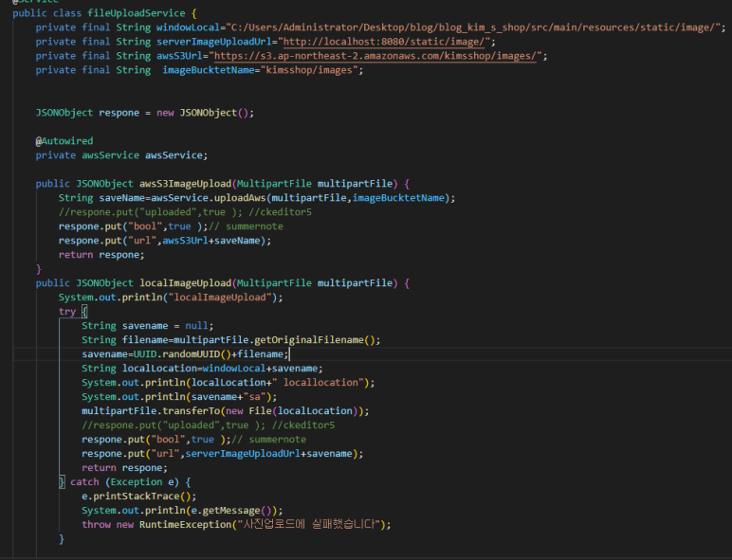The image size is (732, 560).
Task: Click the localImageUpload method name
Action: point(185,282)
